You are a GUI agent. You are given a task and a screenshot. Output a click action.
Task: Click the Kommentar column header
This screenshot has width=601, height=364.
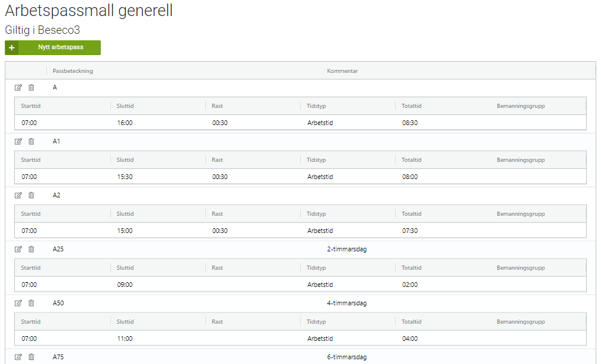[x=342, y=71]
